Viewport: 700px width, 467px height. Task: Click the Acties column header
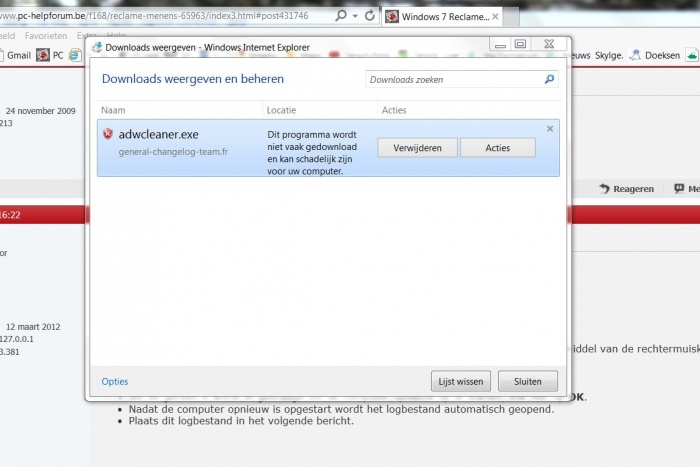click(x=394, y=110)
